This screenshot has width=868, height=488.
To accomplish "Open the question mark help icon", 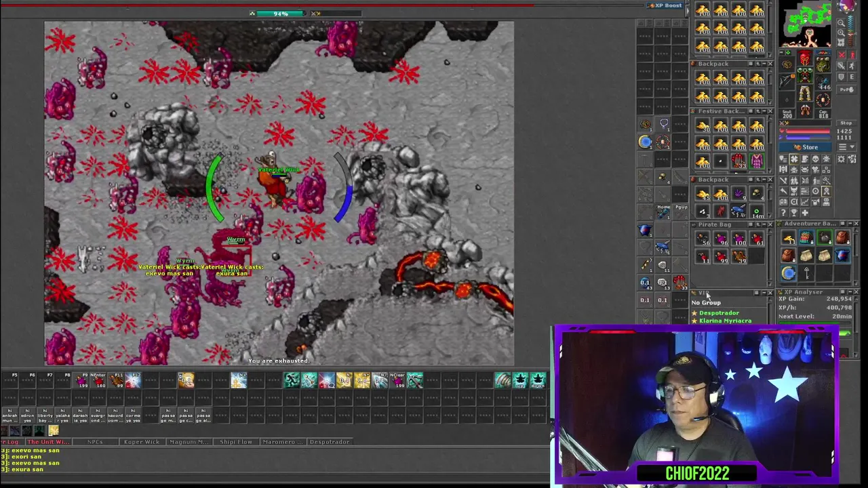I will 783,213.
